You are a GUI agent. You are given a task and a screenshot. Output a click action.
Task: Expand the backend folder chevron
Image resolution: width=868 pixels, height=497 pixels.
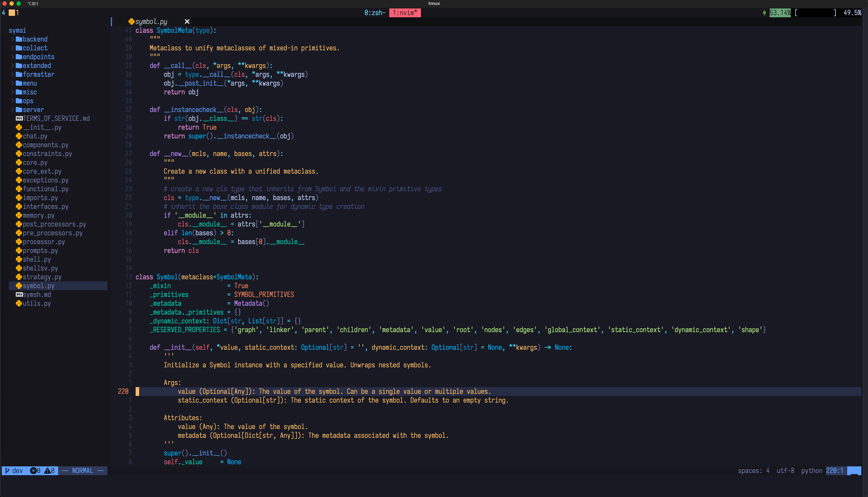tap(13, 39)
